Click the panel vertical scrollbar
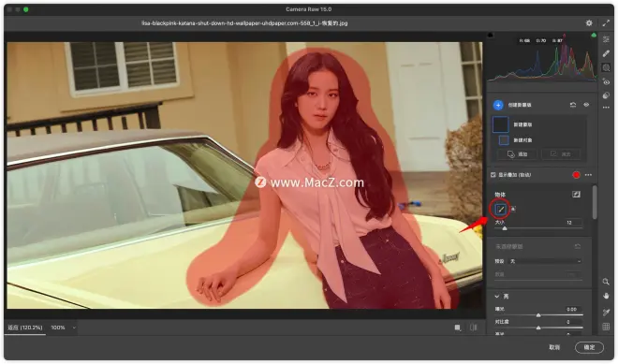Screen dimensions: 618x364 click(594, 202)
